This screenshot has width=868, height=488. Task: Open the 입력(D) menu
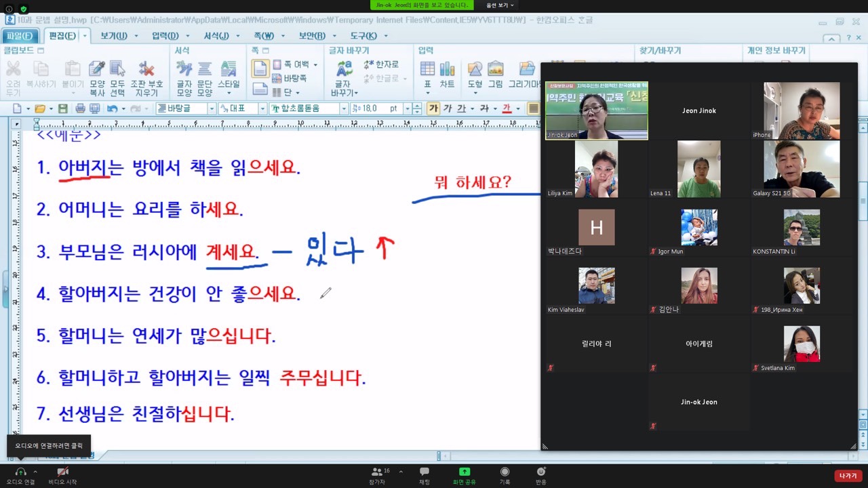pyautogui.click(x=165, y=36)
